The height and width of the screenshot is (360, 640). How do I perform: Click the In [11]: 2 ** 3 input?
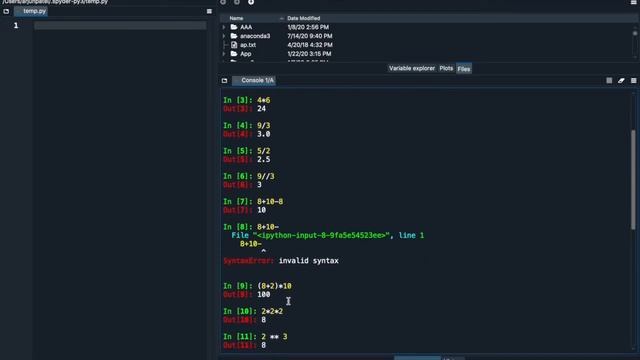[255, 337]
